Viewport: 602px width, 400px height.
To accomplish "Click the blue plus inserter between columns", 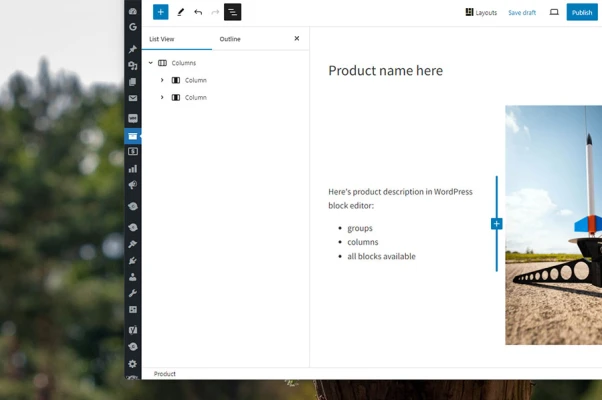I will click(x=496, y=224).
